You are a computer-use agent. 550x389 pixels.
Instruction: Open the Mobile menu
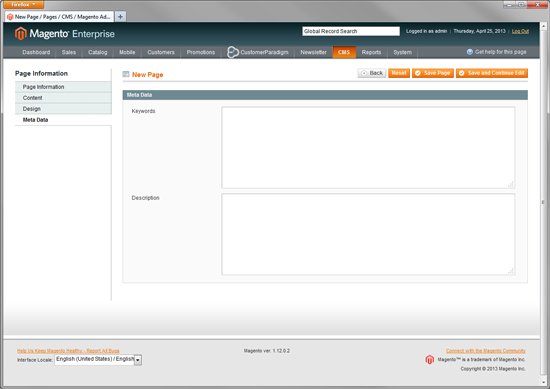pyautogui.click(x=127, y=52)
